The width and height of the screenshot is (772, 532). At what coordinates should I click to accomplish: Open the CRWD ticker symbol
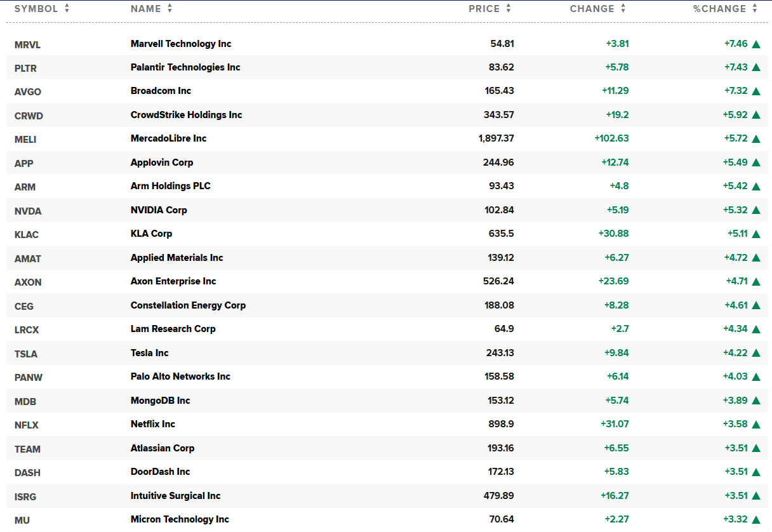point(29,116)
